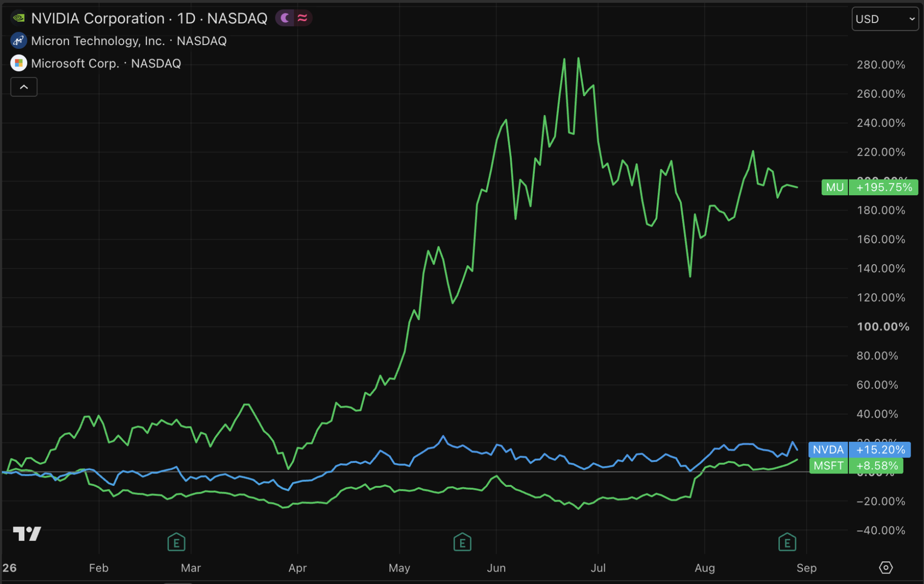Click the 60.00% price scale label
This screenshot has width=924, height=584.
point(877,385)
